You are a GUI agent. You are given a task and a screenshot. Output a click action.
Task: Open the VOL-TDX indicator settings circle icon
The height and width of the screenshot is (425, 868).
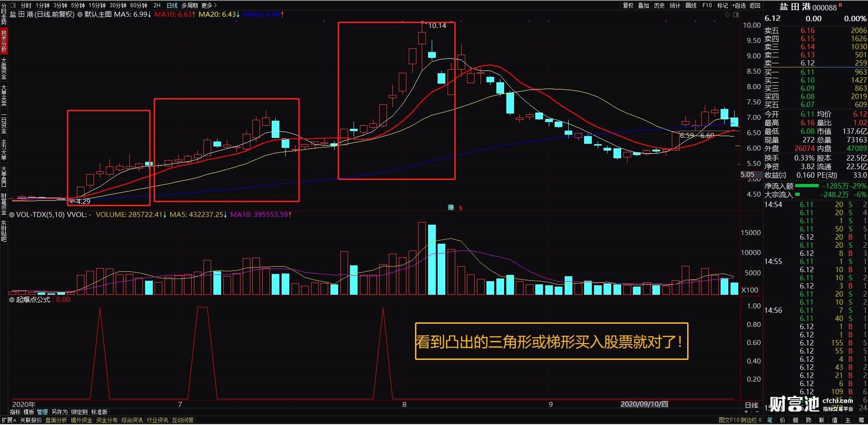12,215
